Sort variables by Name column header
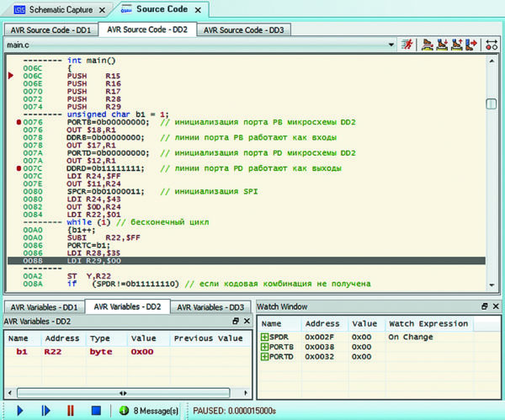Viewport: 505px width, 420px height. click(19, 338)
